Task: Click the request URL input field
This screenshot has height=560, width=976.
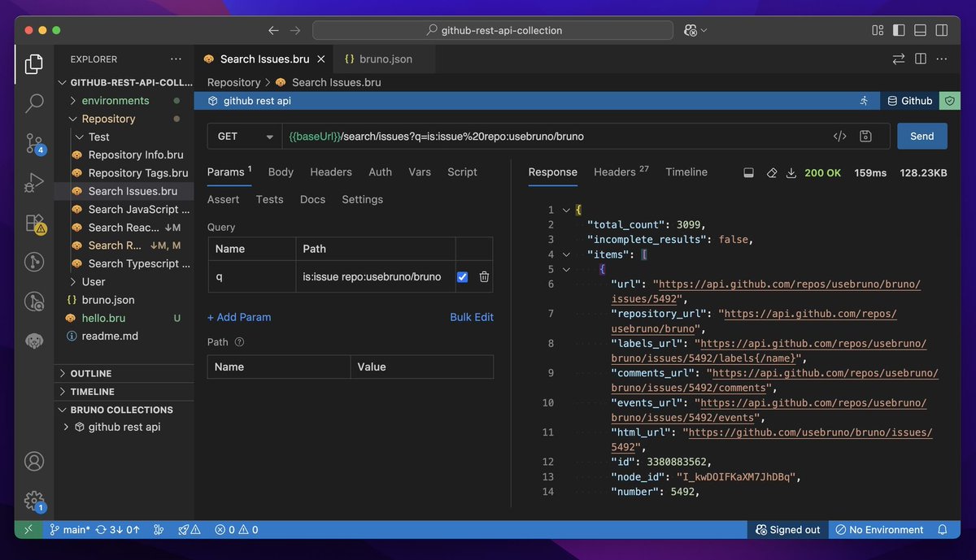Action: 553,136
